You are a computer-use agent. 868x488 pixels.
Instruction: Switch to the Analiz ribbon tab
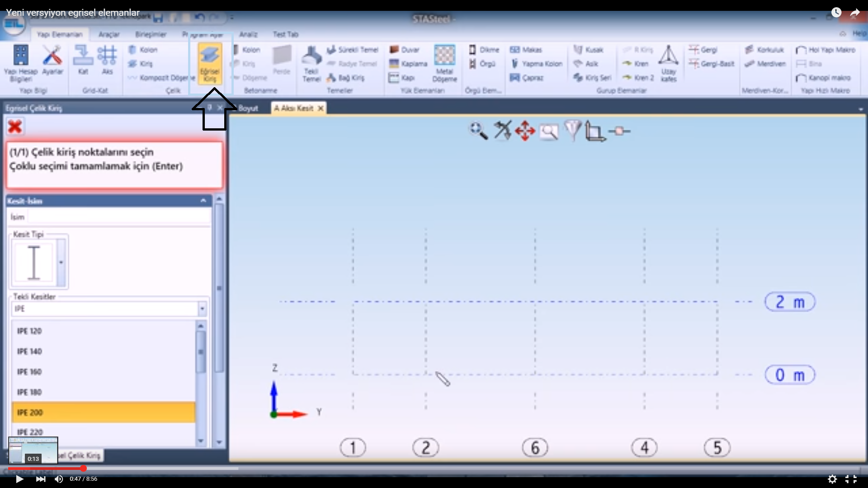point(248,34)
